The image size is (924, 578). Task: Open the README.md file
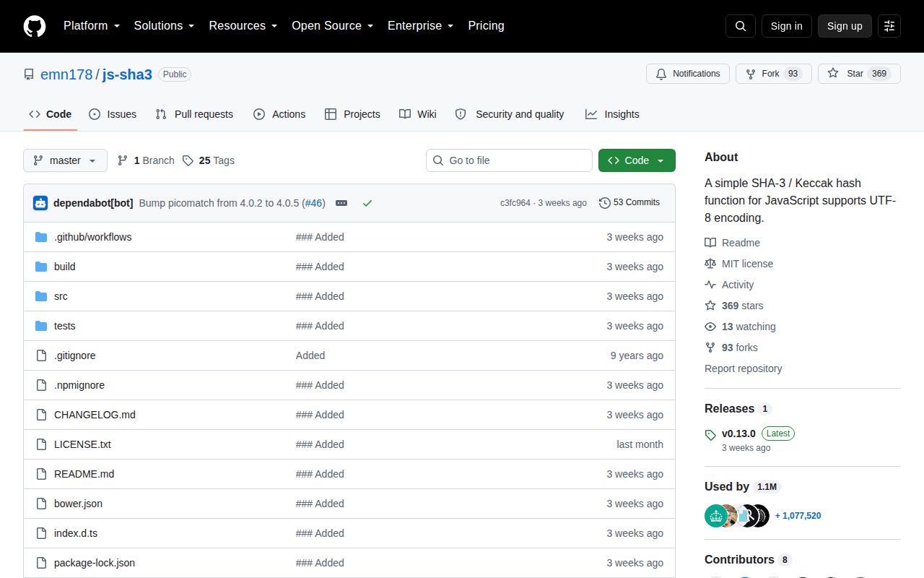84,474
